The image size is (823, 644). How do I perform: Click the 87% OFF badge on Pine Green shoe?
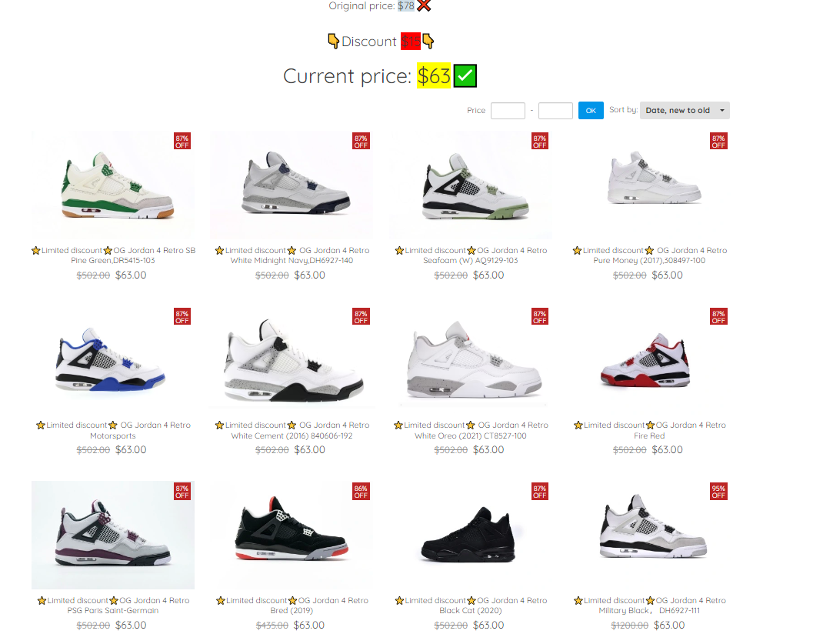pos(182,141)
